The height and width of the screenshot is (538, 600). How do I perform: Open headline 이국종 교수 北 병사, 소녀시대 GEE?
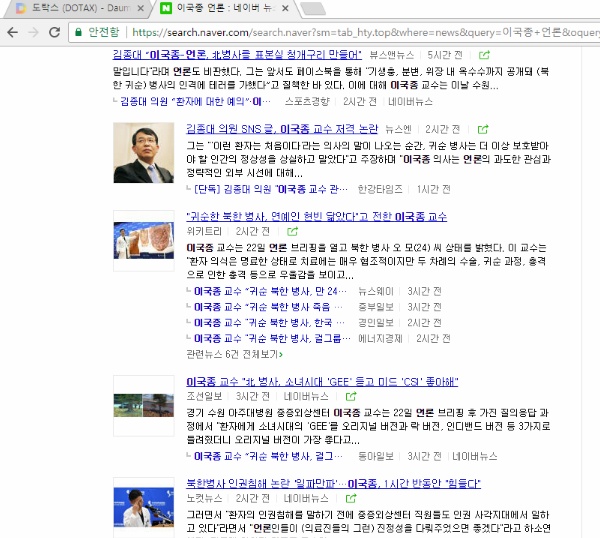[x=322, y=382]
